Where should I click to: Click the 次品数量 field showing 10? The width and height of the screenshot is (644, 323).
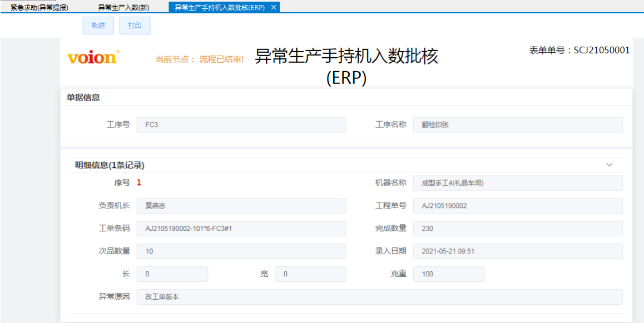tap(241, 251)
